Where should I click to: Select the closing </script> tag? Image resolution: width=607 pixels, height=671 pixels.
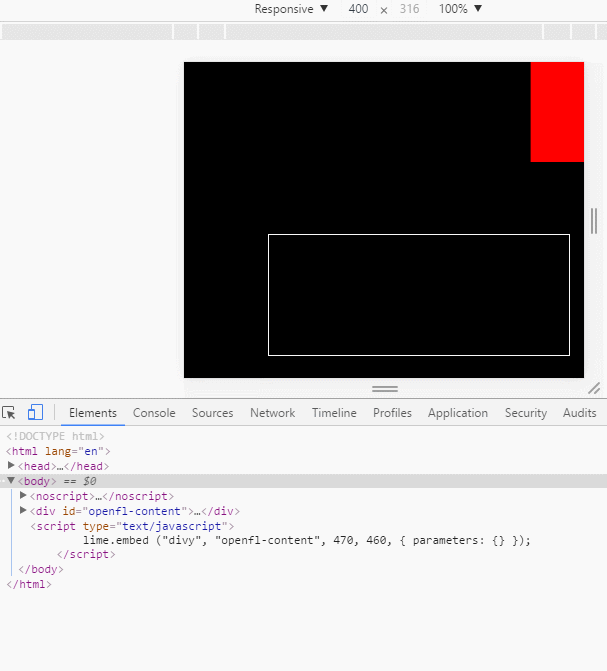86,554
